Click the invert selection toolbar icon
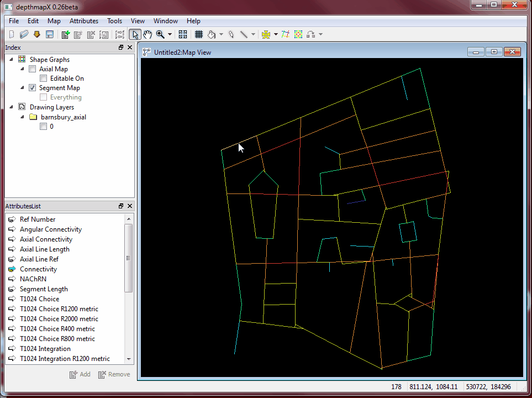Viewport: 532px width, 398px height. (119, 34)
